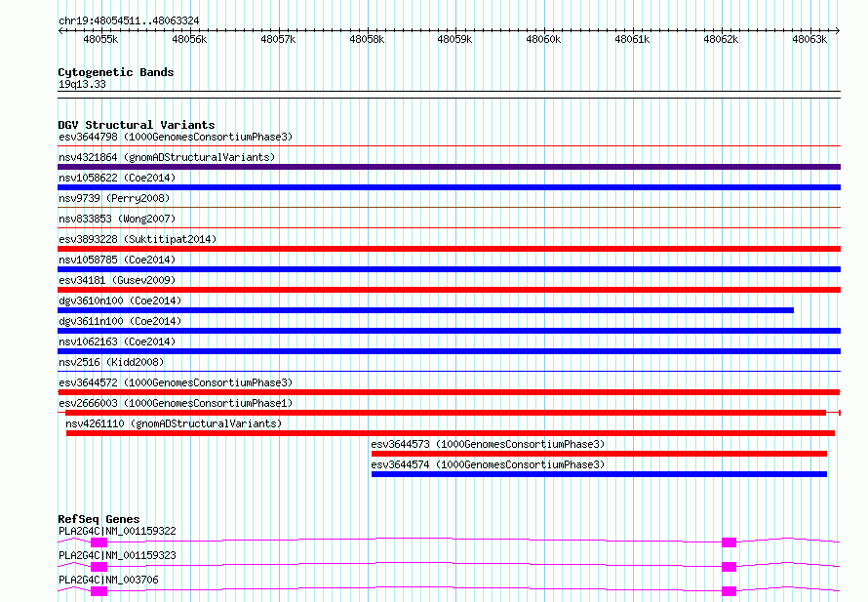Screen dimensions: 868x602
Task: Open the PLA2G4C|NM_001159322 transcript label
Action: [x=117, y=531]
